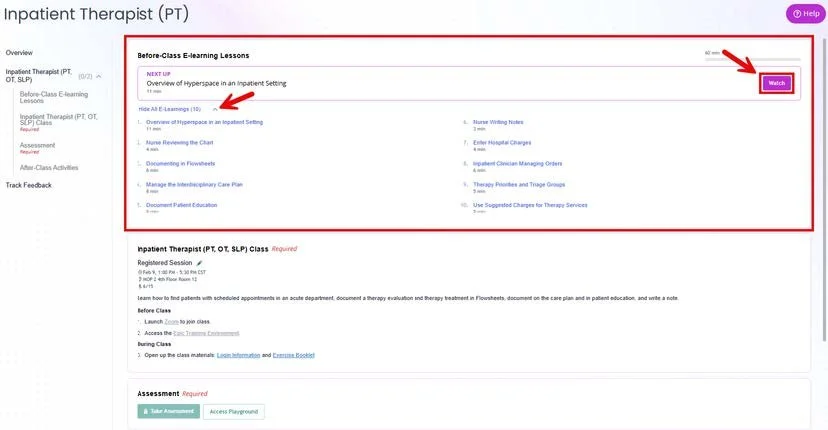The width and height of the screenshot is (828, 430).
Task: Click the Registered Session label
Action: 165,263
